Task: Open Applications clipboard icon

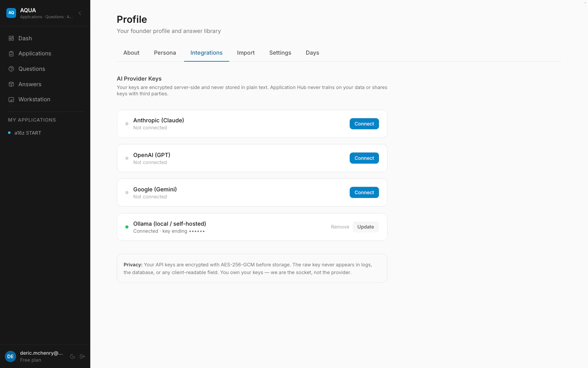Action: (x=11, y=54)
